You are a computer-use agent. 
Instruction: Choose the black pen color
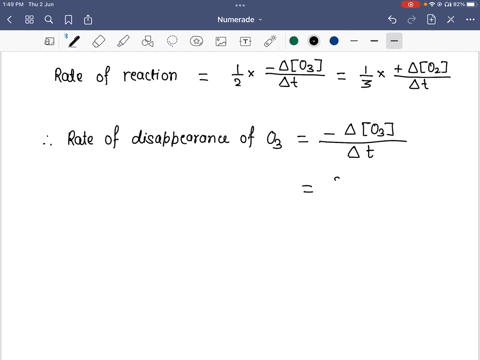(x=314, y=41)
